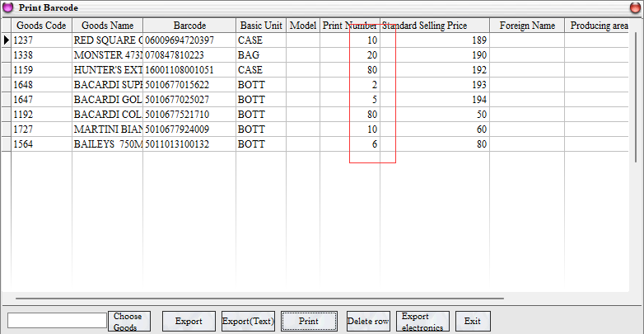Click the Export(Text) button
Viewport: 644px width, 334px height.
(x=248, y=321)
